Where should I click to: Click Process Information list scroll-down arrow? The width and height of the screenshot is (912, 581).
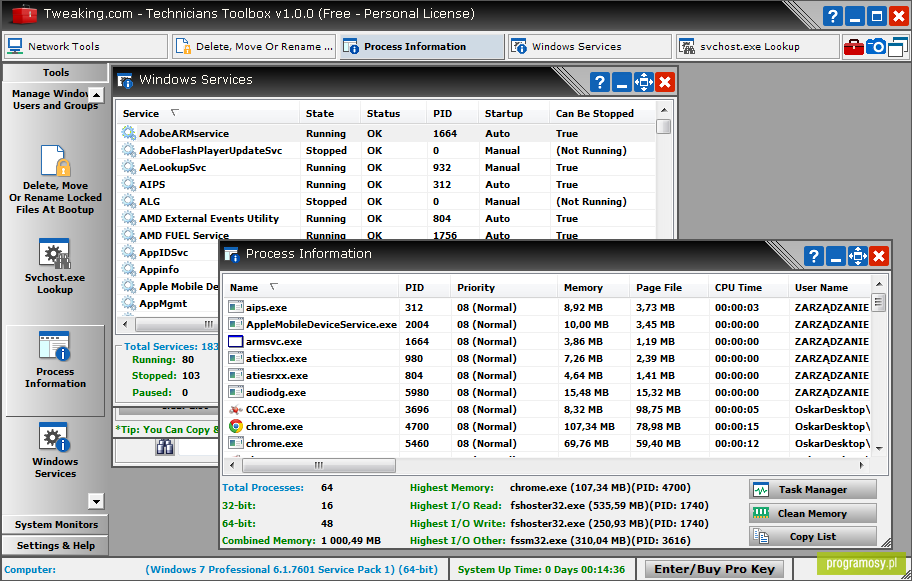pyautogui.click(x=879, y=448)
